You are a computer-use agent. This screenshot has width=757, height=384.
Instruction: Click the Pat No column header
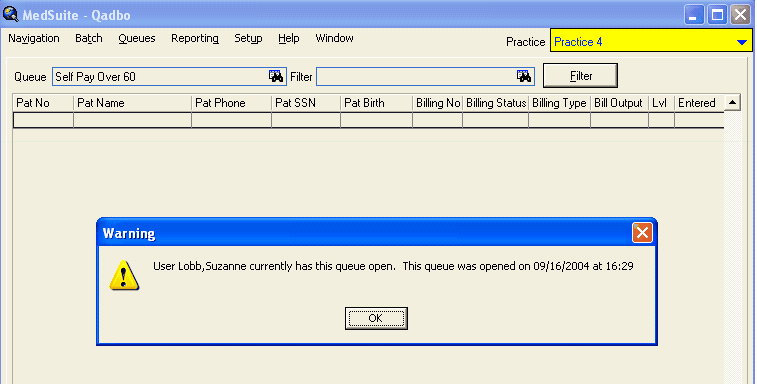point(43,103)
